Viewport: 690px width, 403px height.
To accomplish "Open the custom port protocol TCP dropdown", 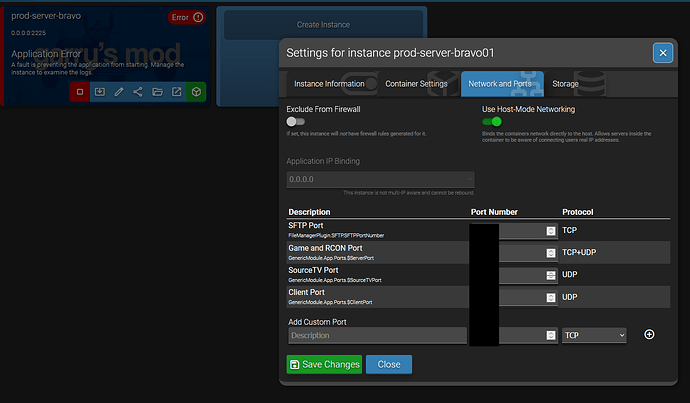I will 594,335.
